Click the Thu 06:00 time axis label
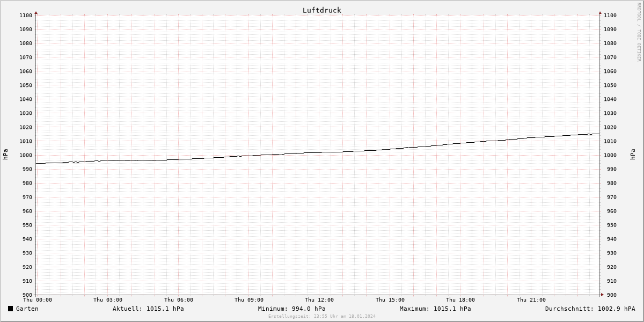Screen dimensions: 644x322 click(x=179, y=300)
